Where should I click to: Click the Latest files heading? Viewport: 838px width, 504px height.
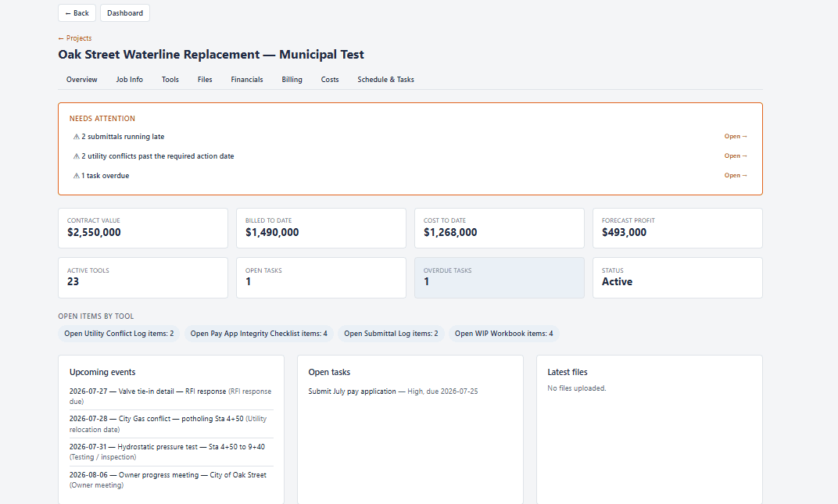(567, 372)
